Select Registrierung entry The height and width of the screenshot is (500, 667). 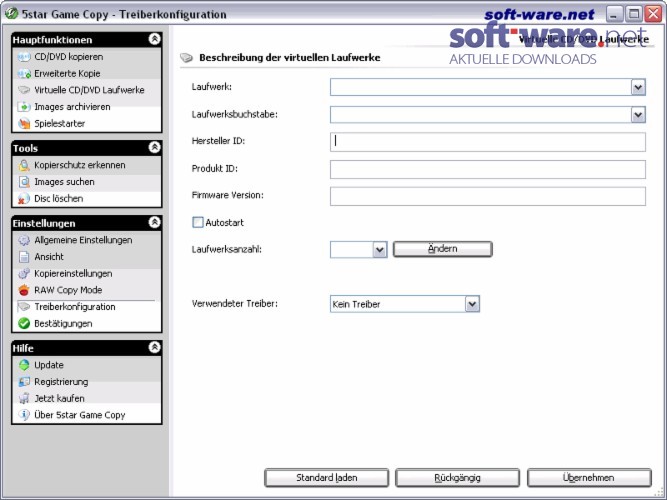click(61, 382)
